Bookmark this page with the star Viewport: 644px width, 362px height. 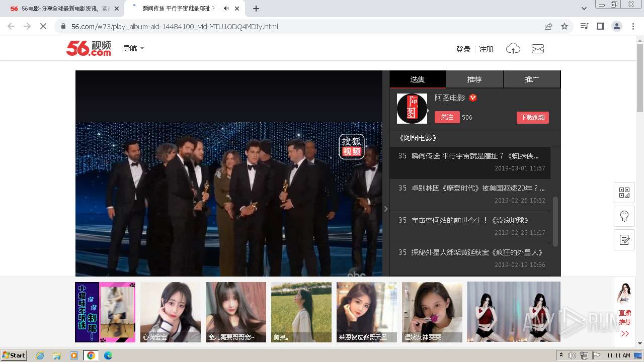(565, 26)
